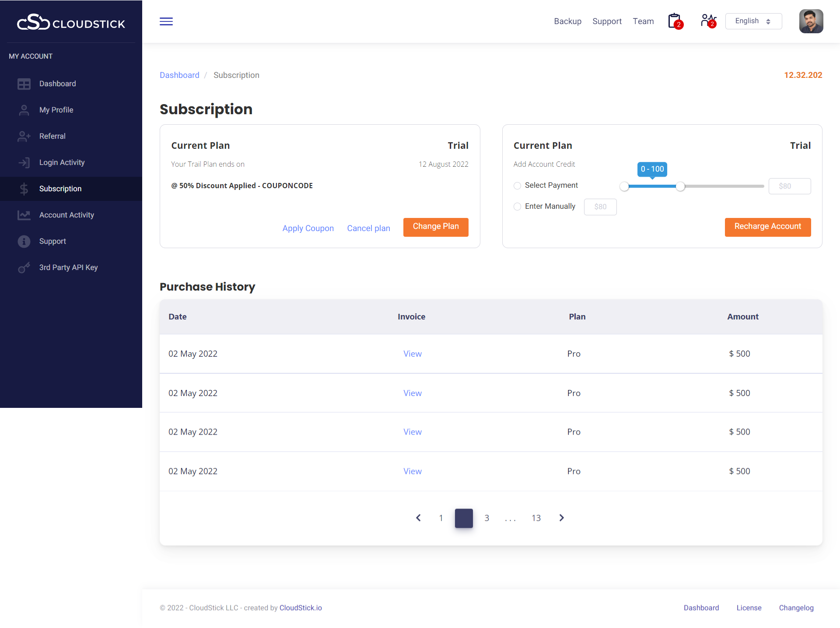Viewport: 840px width, 628px height.
Task: Click the manual amount input field
Action: (600, 207)
